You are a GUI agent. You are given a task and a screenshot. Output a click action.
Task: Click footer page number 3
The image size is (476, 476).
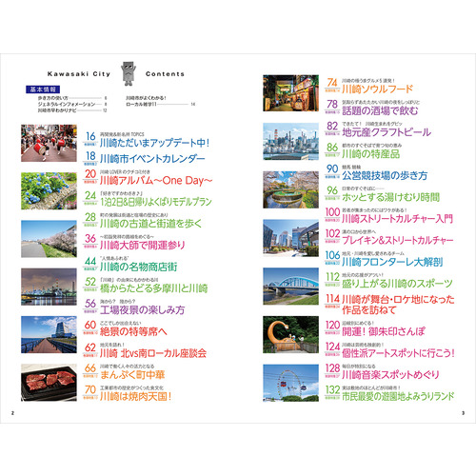(463, 413)
